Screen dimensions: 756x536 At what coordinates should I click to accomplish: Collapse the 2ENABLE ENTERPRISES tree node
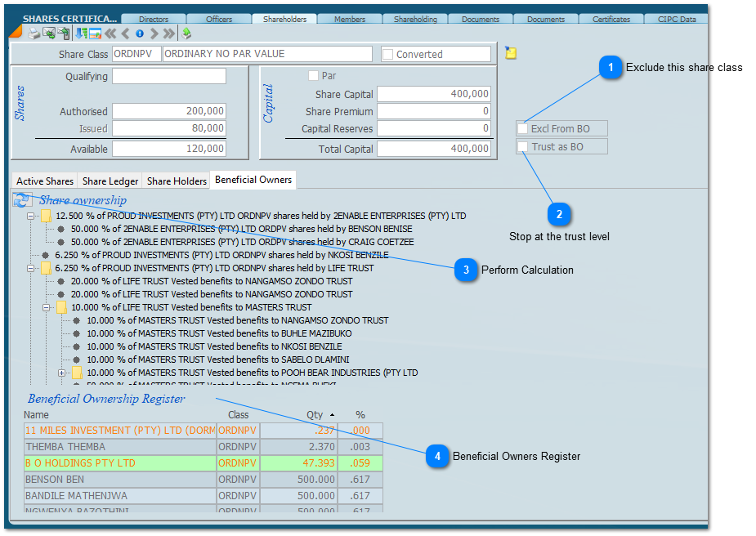pos(31,217)
